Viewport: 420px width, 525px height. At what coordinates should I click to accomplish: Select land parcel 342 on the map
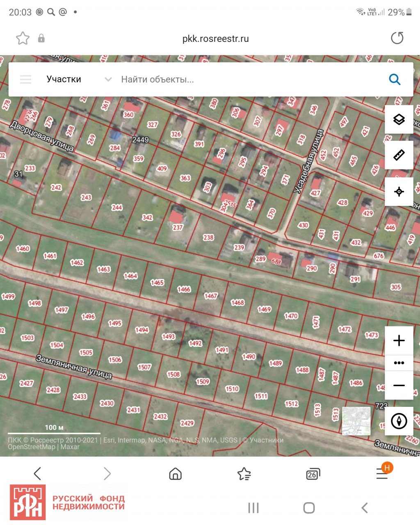147,217
